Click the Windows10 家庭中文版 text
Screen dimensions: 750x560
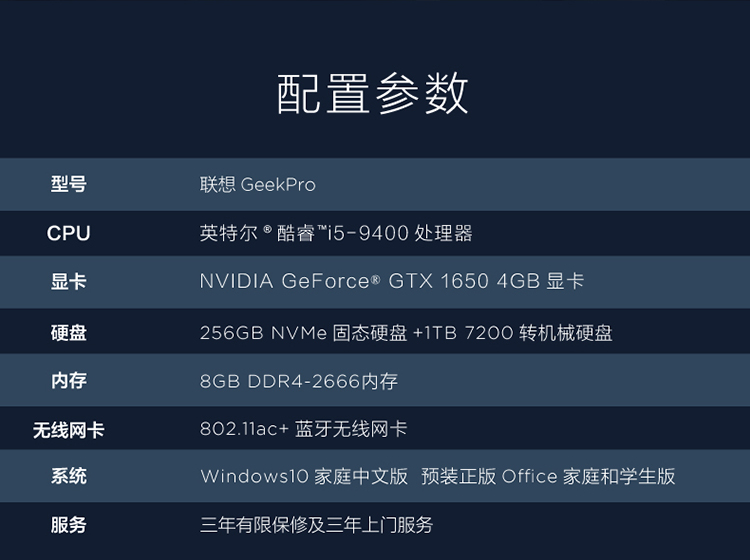304,476
